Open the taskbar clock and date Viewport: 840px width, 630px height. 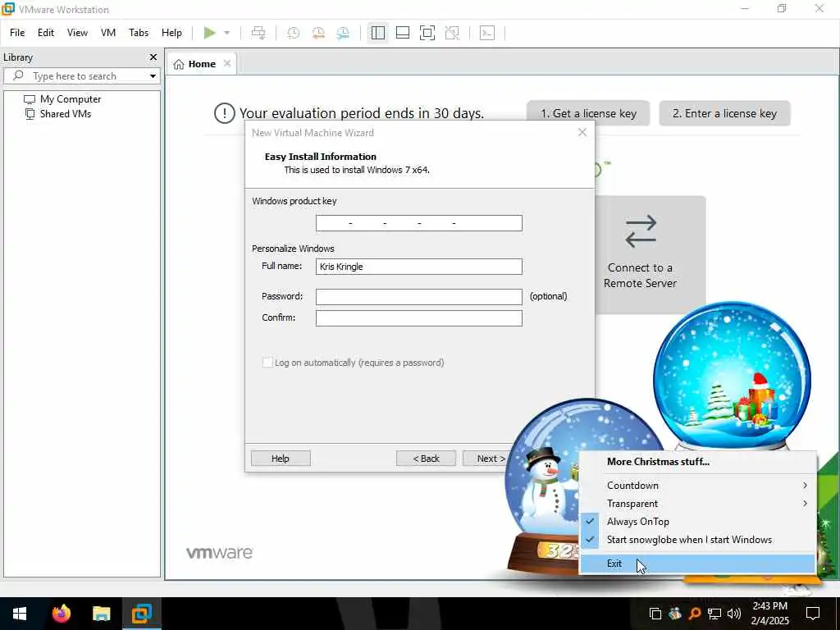pyautogui.click(x=769, y=614)
